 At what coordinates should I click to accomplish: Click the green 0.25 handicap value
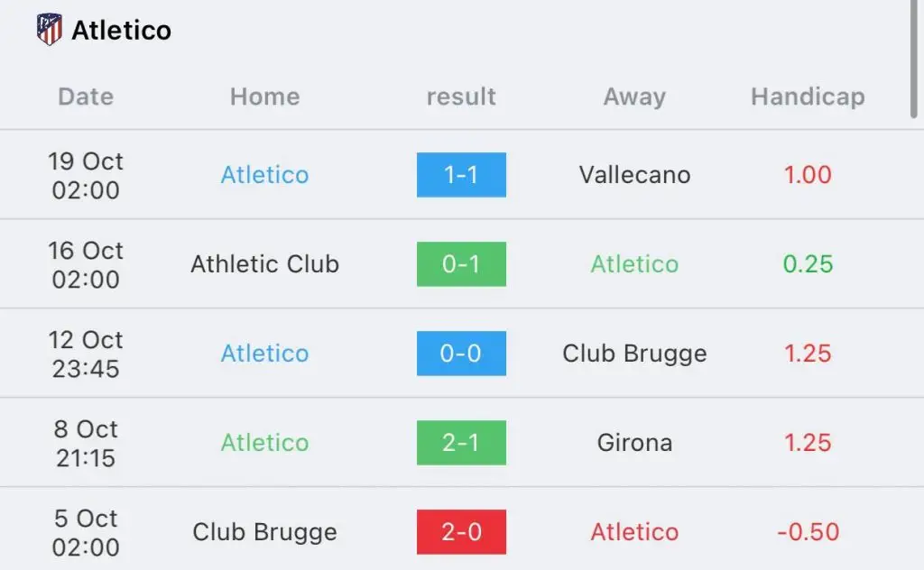point(808,263)
